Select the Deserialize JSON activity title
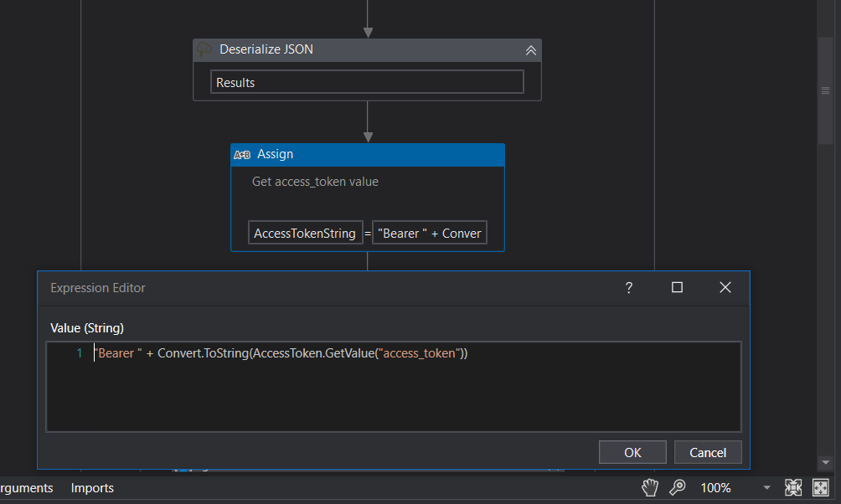This screenshot has height=504, width=841. click(266, 49)
